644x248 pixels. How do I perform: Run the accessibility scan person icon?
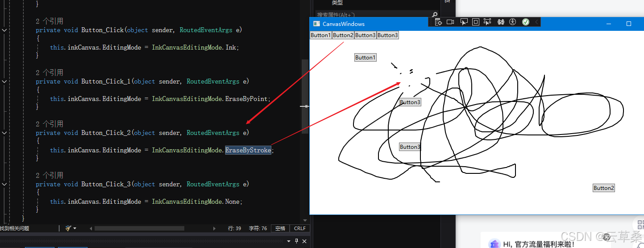(x=512, y=22)
